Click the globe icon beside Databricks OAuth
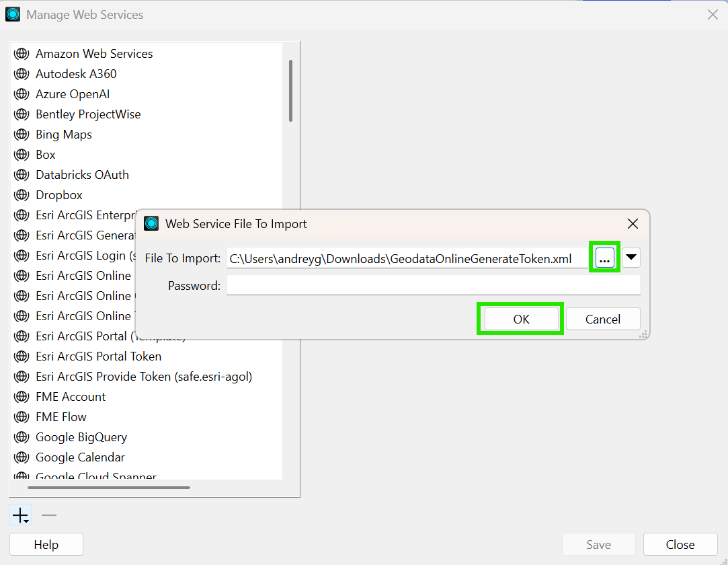728x565 pixels. pyautogui.click(x=22, y=175)
